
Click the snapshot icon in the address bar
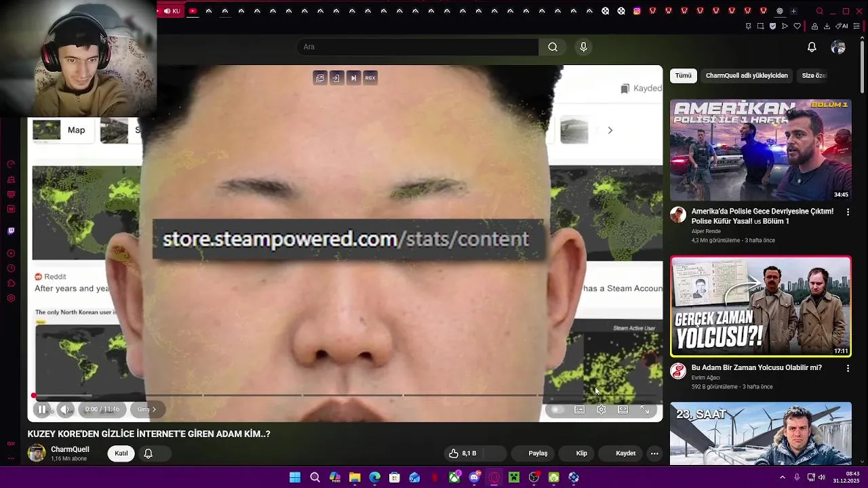coord(760,26)
